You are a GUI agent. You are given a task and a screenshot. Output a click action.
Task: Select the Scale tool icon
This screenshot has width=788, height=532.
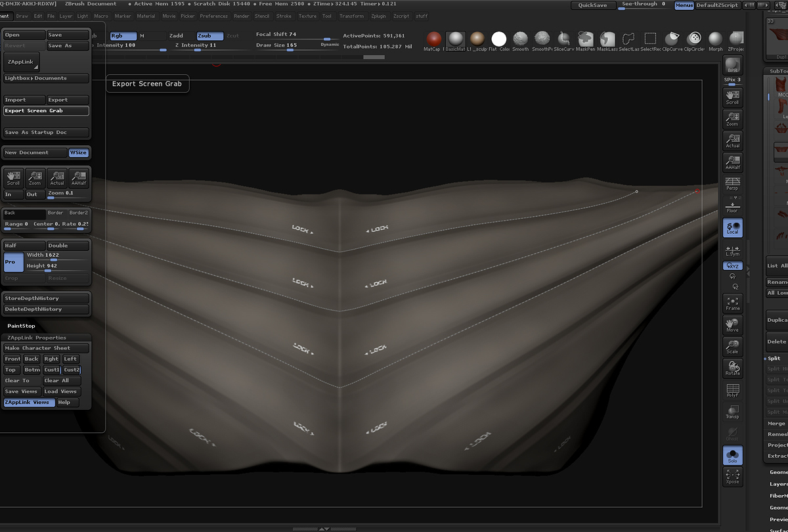(x=732, y=346)
